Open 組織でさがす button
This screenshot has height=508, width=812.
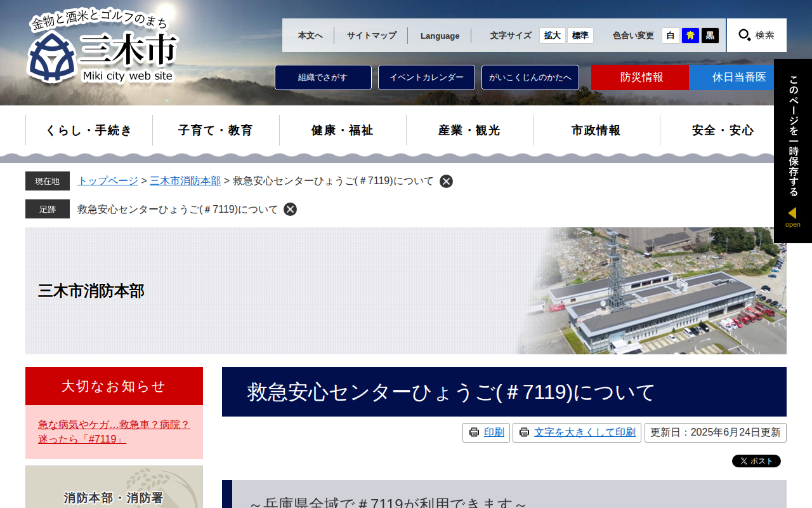[x=323, y=77]
